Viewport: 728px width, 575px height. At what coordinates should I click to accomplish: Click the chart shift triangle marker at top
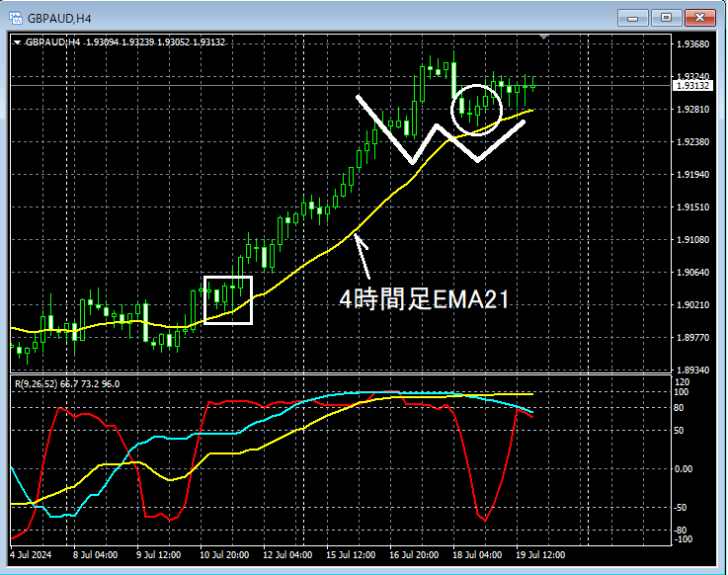pyautogui.click(x=544, y=37)
